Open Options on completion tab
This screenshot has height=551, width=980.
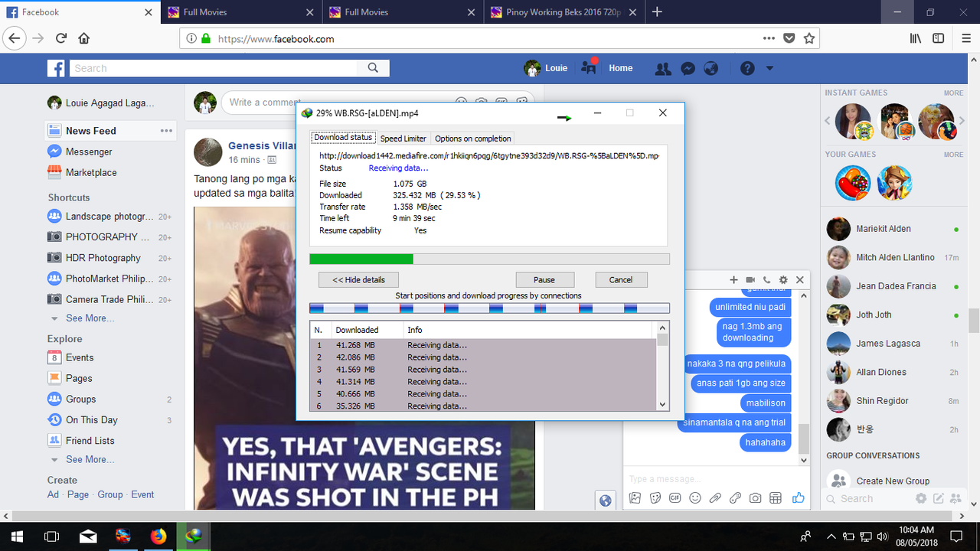(x=472, y=139)
